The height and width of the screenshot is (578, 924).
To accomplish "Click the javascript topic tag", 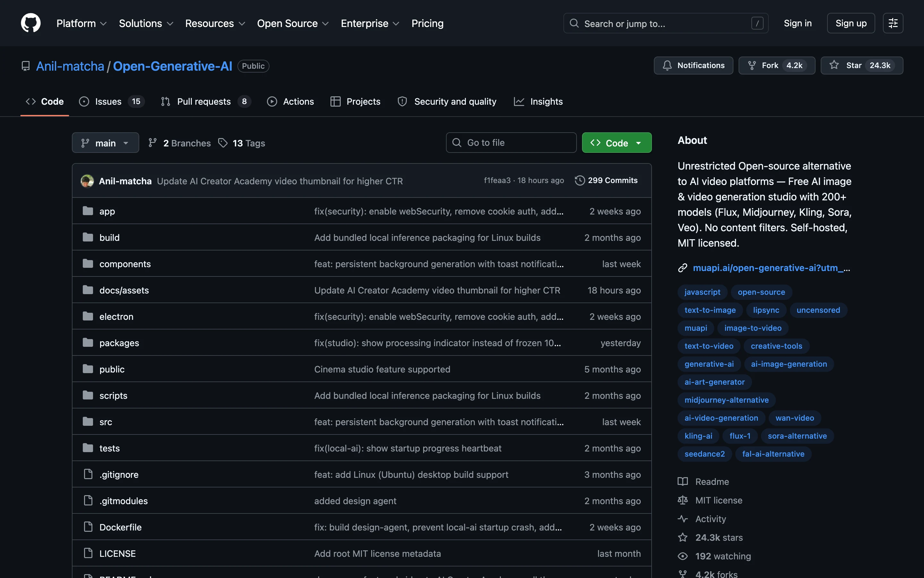I will 702,292.
